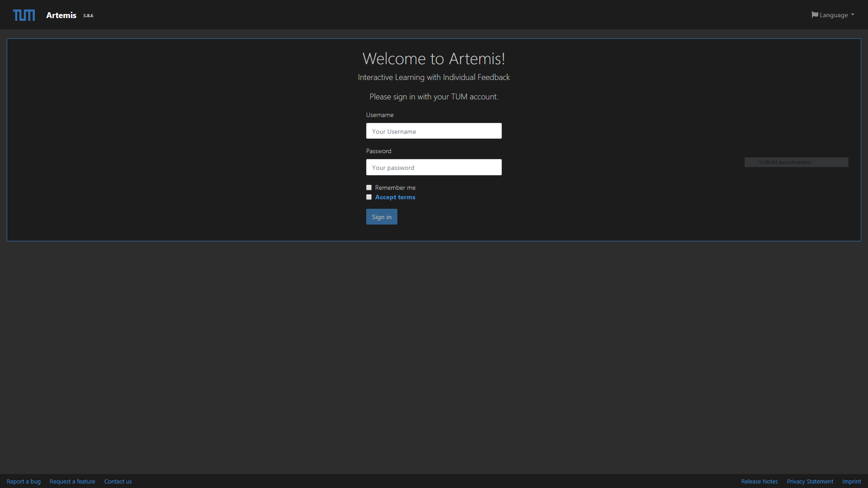Click into the Password input field

click(434, 167)
